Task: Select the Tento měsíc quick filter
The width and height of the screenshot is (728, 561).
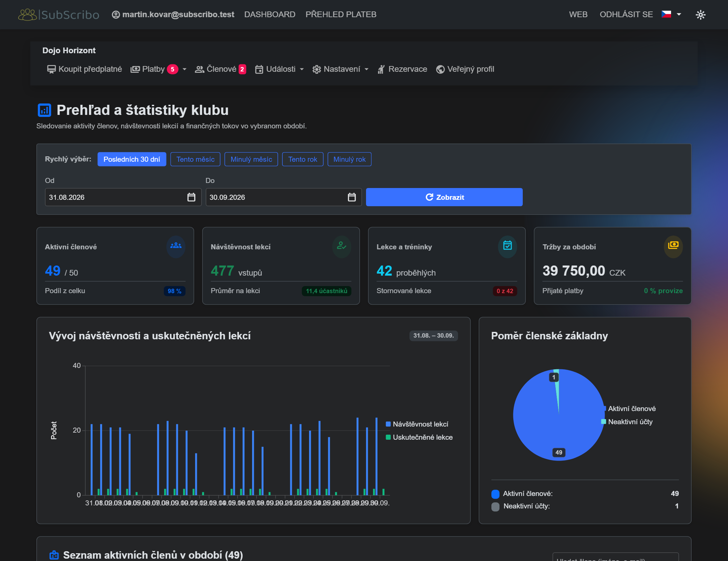Action: [195, 159]
